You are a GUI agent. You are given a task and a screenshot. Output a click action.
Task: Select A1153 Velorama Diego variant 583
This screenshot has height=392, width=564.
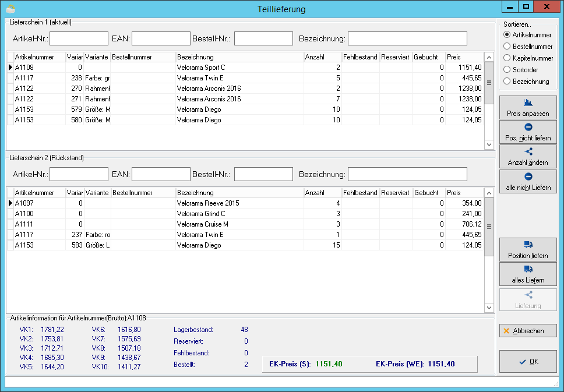tap(245, 245)
